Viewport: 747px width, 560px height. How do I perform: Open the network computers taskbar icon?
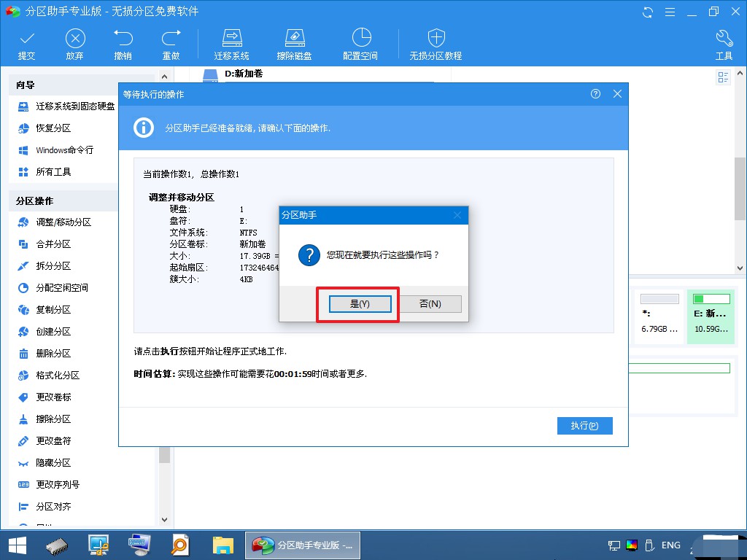point(98,545)
